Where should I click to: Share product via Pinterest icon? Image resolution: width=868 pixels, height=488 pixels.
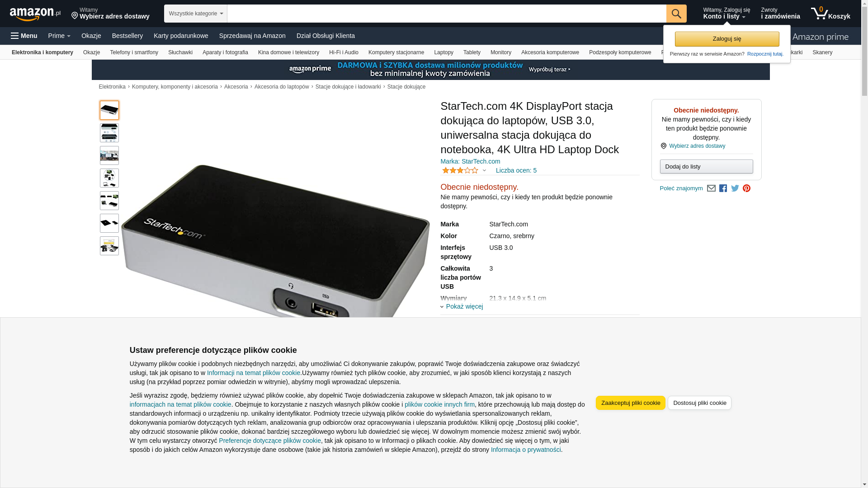[746, 188]
